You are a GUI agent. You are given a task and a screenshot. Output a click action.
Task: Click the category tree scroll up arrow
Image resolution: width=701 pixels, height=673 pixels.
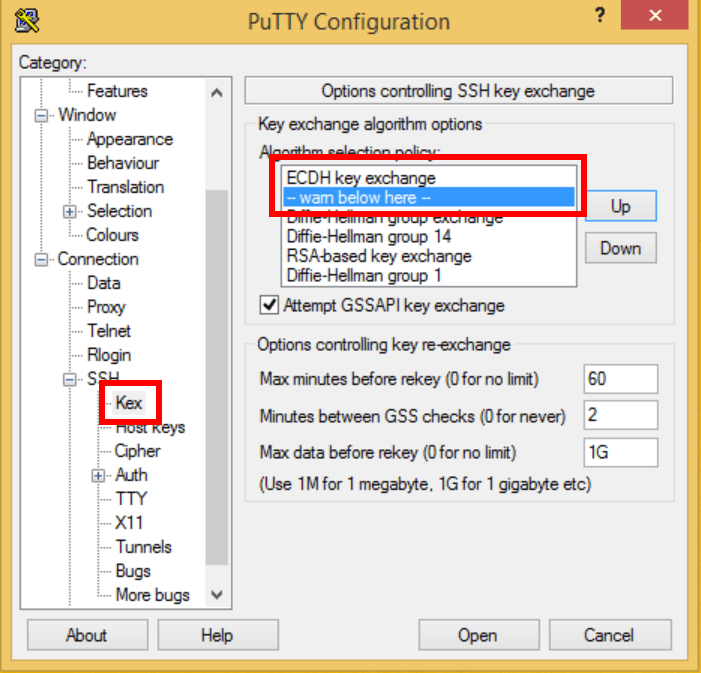217,93
